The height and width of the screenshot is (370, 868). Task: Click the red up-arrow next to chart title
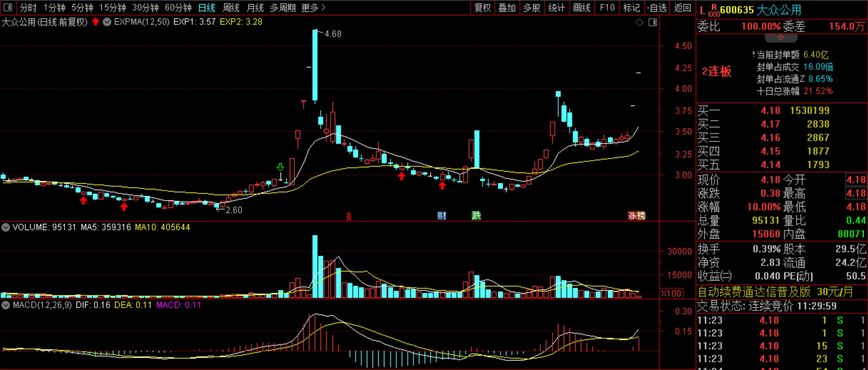(x=96, y=21)
